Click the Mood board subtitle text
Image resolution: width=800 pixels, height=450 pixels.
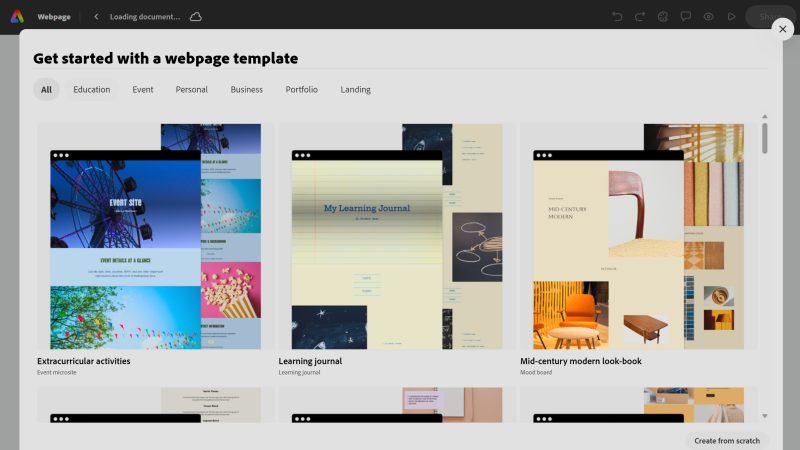tap(536, 372)
